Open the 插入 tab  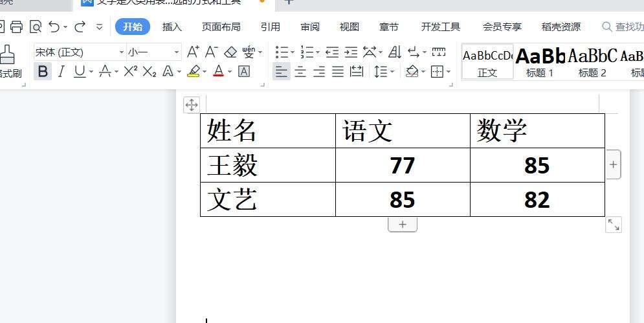point(172,27)
